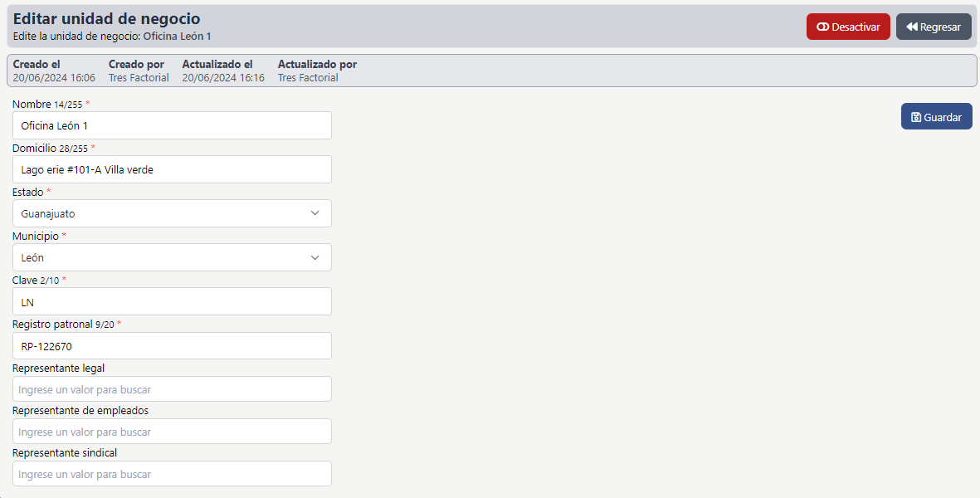This screenshot has height=498, width=980.
Task: Click the Creado por Tres Factorial value
Action: click(x=139, y=78)
